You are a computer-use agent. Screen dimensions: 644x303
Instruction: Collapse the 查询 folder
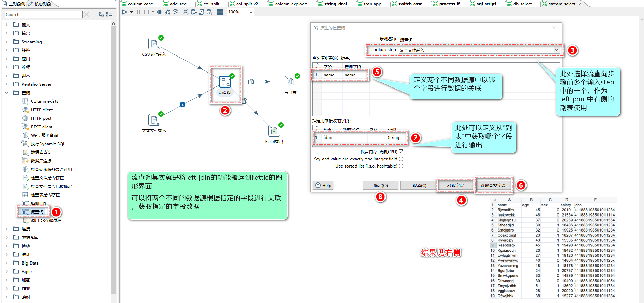[x=7, y=93]
